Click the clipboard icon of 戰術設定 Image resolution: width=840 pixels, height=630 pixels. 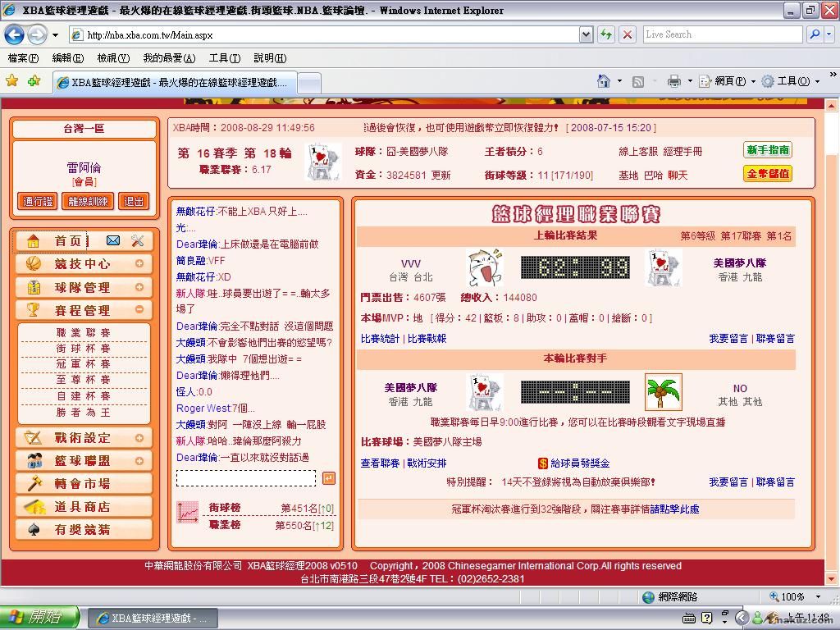click(x=33, y=438)
